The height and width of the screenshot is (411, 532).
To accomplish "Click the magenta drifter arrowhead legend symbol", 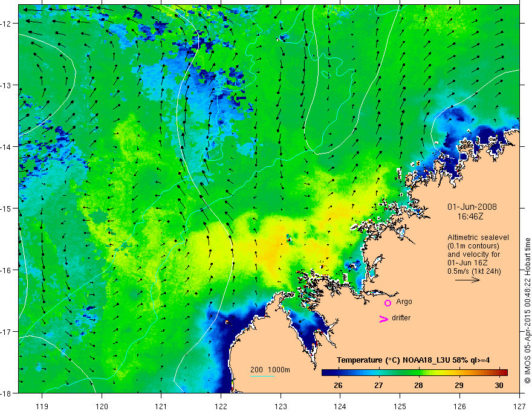I will (384, 319).
